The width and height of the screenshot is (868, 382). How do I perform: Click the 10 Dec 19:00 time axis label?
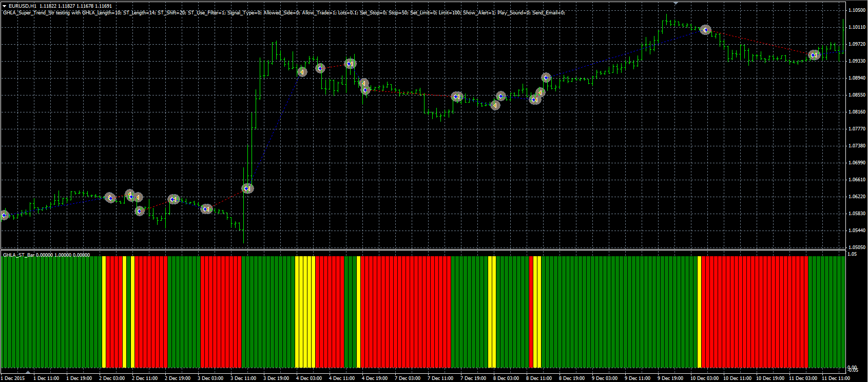tap(770, 378)
